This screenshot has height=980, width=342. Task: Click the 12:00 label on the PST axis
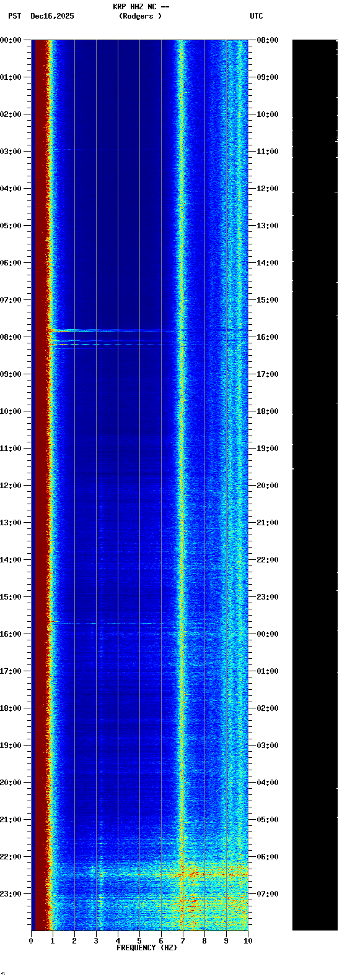11,486
